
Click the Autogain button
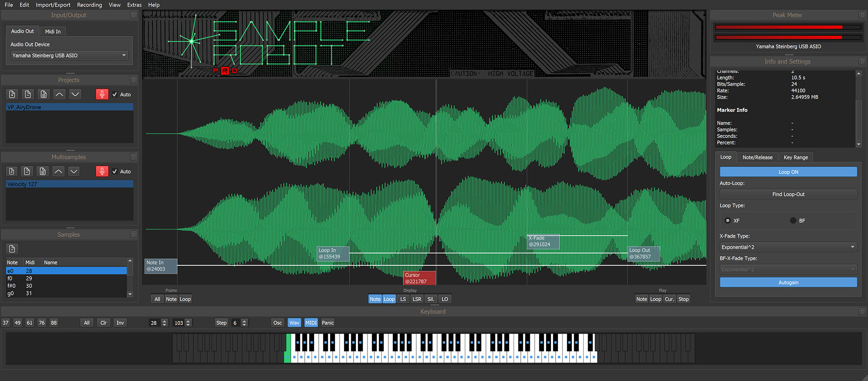pyautogui.click(x=788, y=282)
